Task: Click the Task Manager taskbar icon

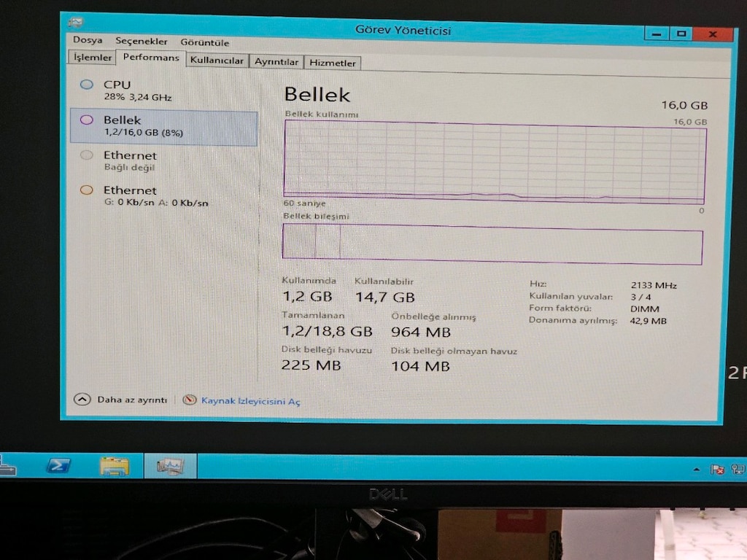Action: [x=170, y=466]
